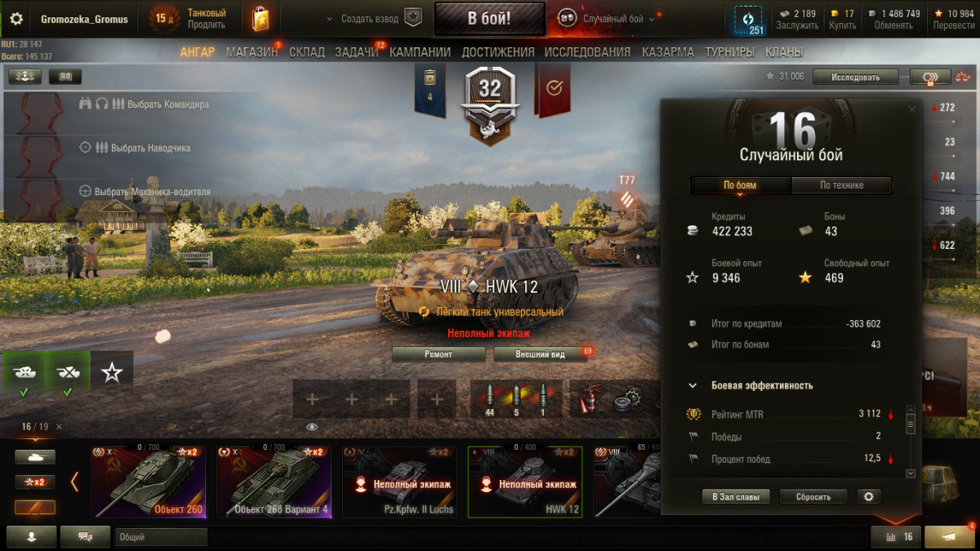This screenshot has width=980, height=551.
Task: Open the ИССЛЕДОВАНИЯ menu tab
Action: 587,52
